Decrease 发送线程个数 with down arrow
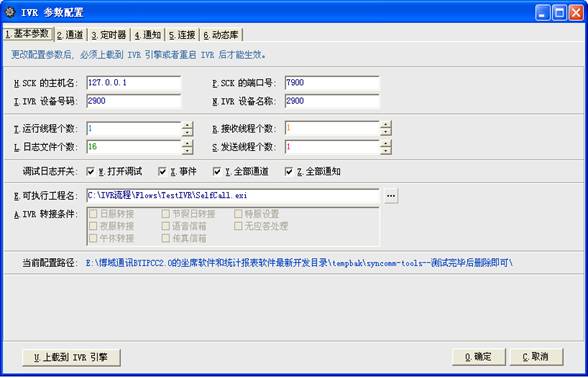The image size is (588, 378). coord(386,151)
